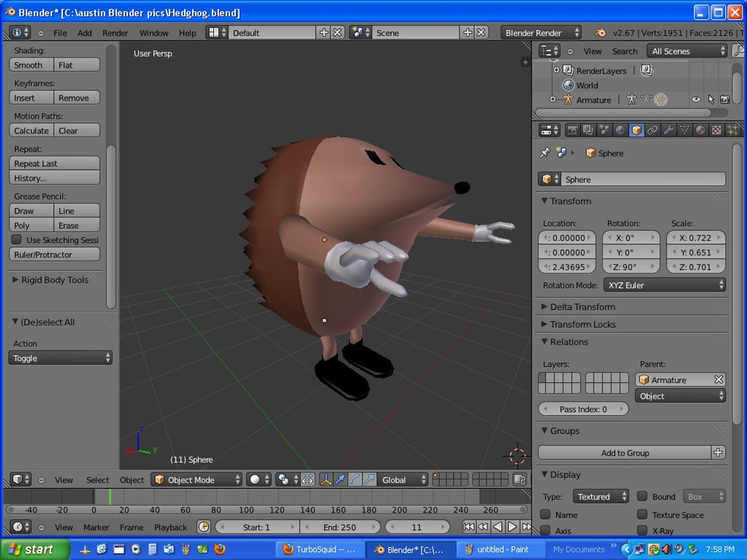Click the Smooth shading button
The height and width of the screenshot is (560, 747).
point(31,65)
